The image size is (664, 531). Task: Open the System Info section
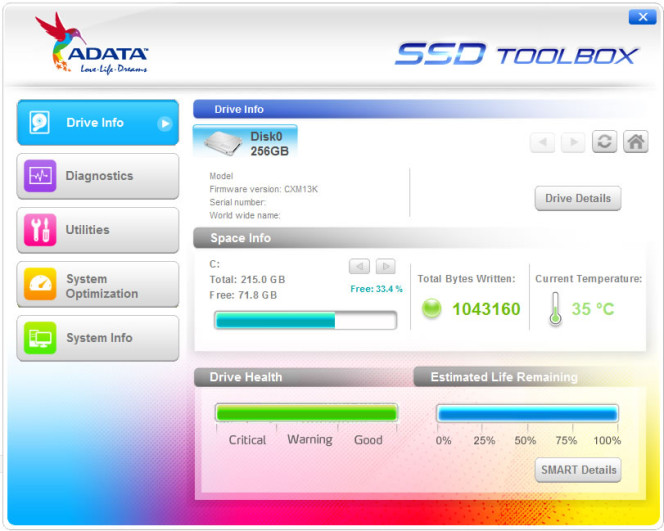[x=98, y=338]
